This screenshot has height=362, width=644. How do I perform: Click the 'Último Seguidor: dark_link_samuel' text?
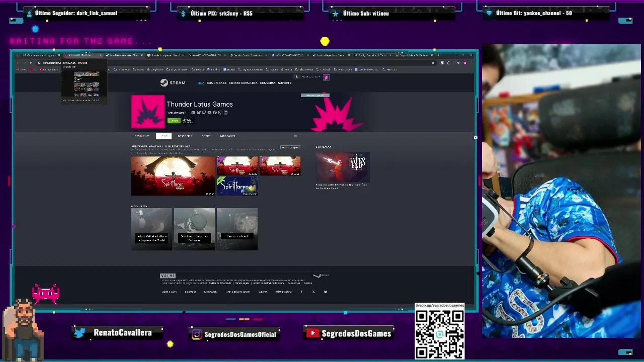(76, 13)
